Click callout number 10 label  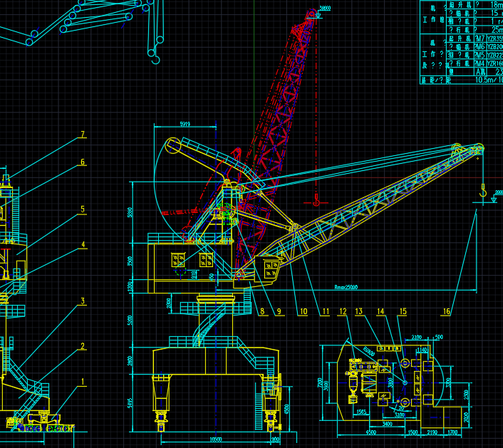pos(304,311)
